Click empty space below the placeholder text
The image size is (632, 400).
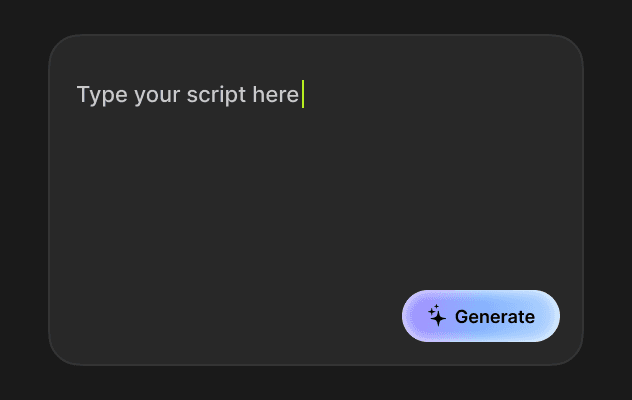click(188, 150)
